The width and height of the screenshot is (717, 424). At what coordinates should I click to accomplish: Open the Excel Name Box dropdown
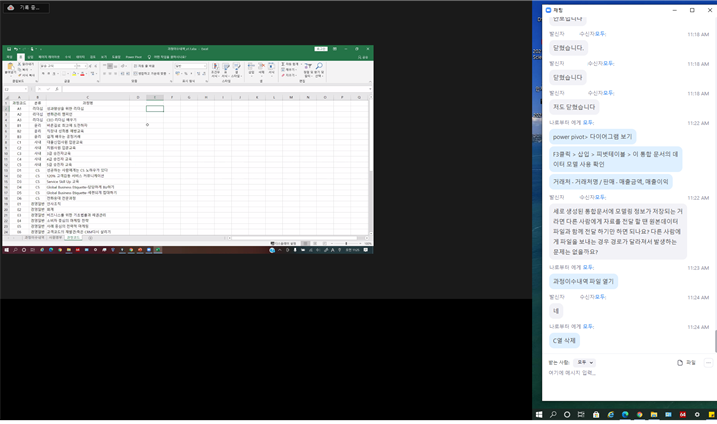click(33, 89)
